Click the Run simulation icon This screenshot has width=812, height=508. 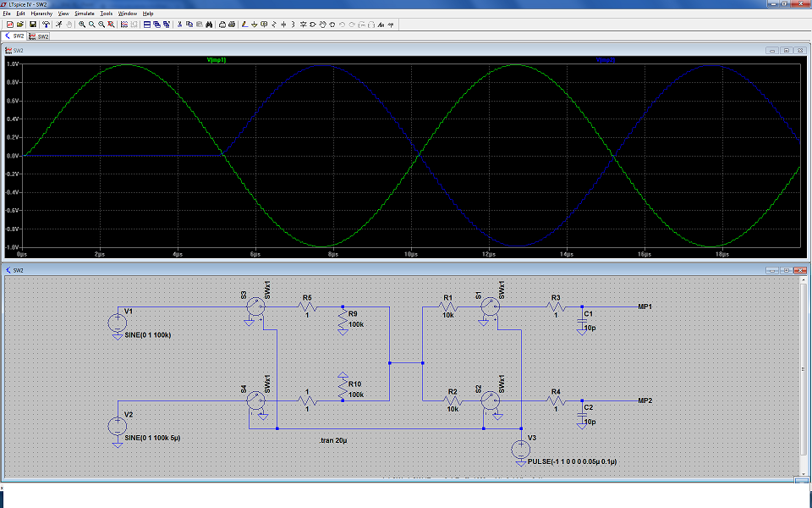pos(58,25)
